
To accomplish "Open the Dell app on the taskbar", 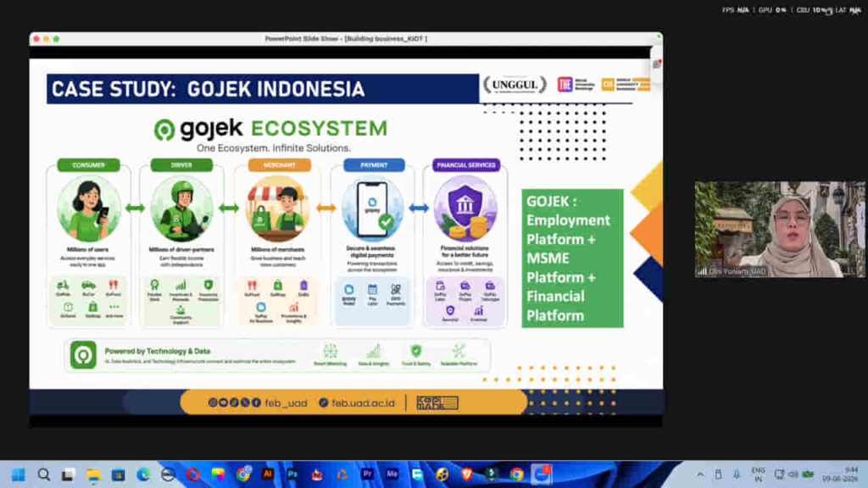I will pyautogui.click(x=168, y=474).
